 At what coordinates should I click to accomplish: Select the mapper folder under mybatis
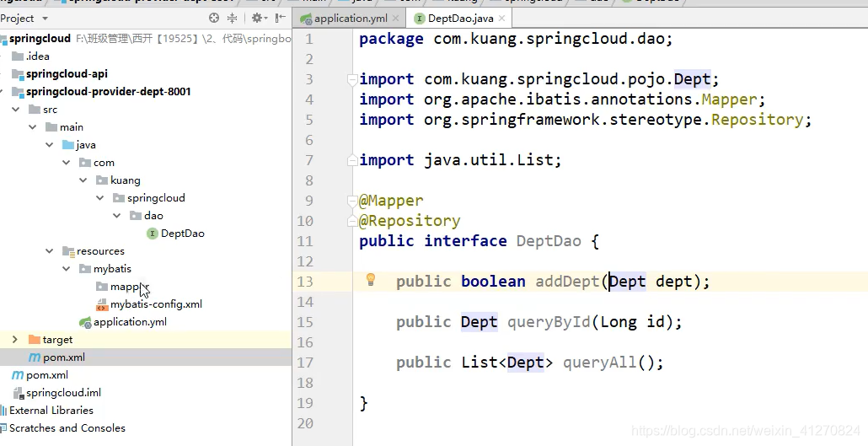[128, 287]
